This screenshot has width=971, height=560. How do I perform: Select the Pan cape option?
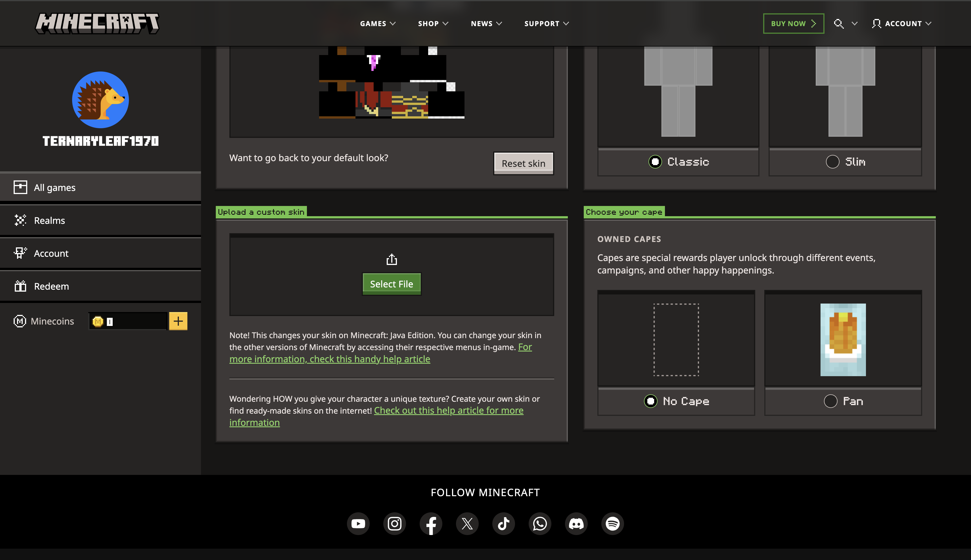pyautogui.click(x=830, y=401)
